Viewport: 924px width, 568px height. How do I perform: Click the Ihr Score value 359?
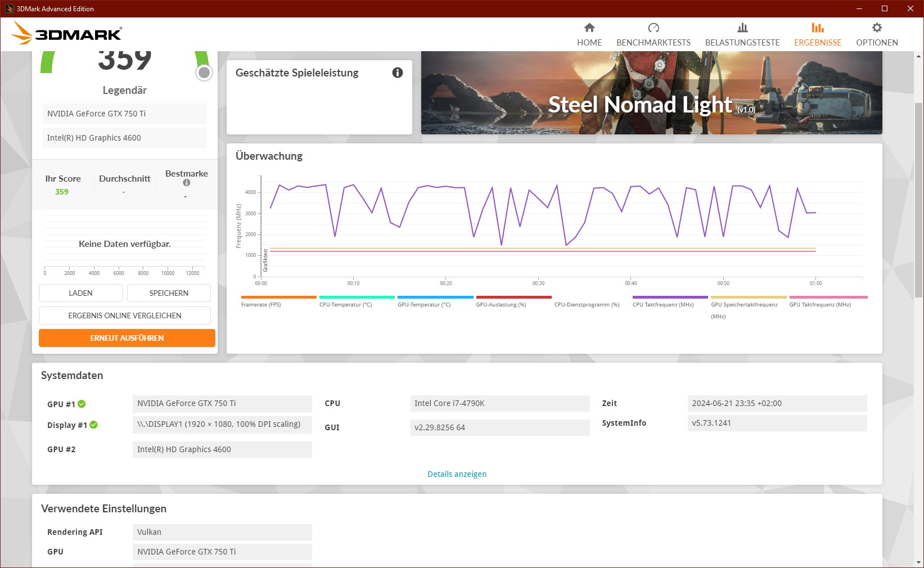pos(62,192)
